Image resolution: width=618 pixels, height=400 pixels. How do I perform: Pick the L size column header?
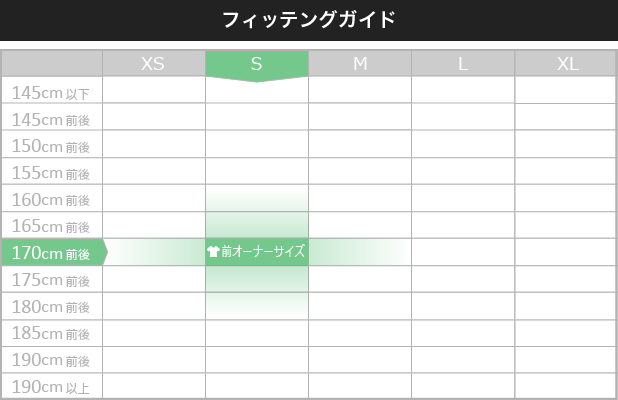[463, 63]
